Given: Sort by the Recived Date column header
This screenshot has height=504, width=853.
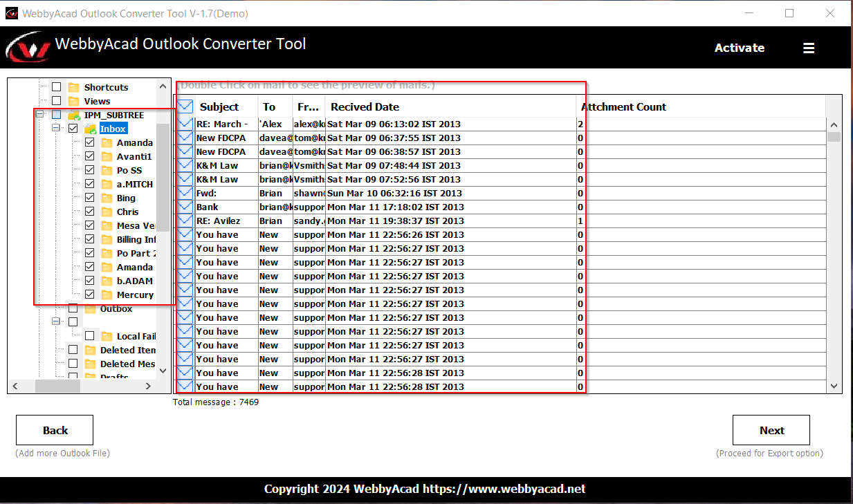Looking at the screenshot, I should click(x=450, y=107).
